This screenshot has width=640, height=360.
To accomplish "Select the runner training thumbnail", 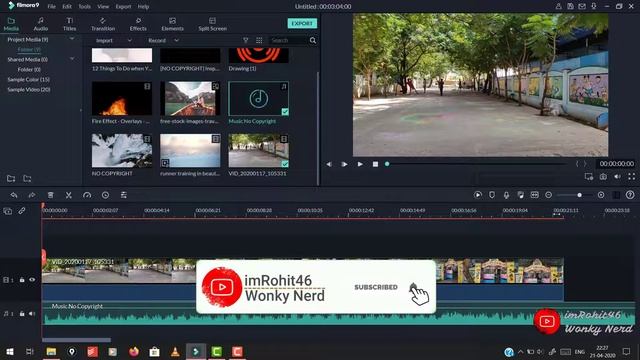I will (x=190, y=151).
